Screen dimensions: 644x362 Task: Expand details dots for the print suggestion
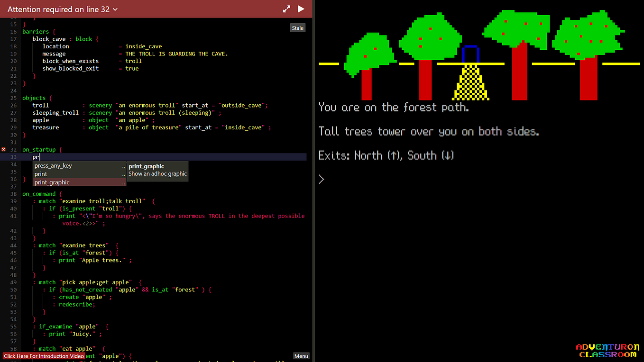point(123,174)
